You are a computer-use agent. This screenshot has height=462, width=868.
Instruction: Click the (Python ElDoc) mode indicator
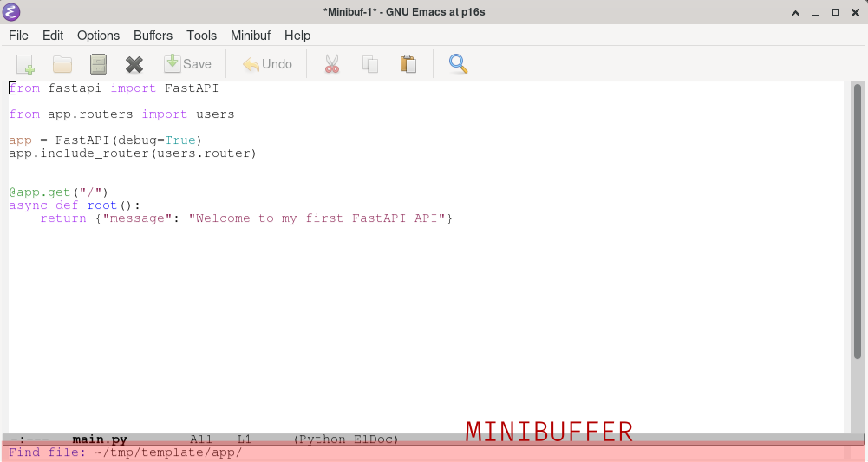346,439
